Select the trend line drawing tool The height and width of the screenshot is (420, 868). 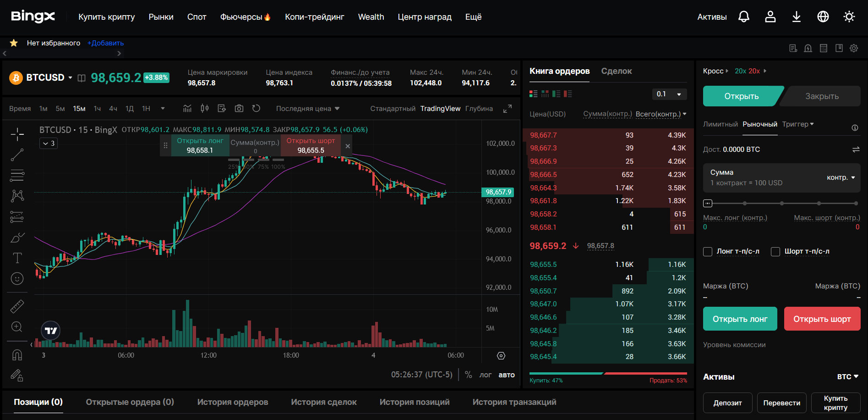17,155
